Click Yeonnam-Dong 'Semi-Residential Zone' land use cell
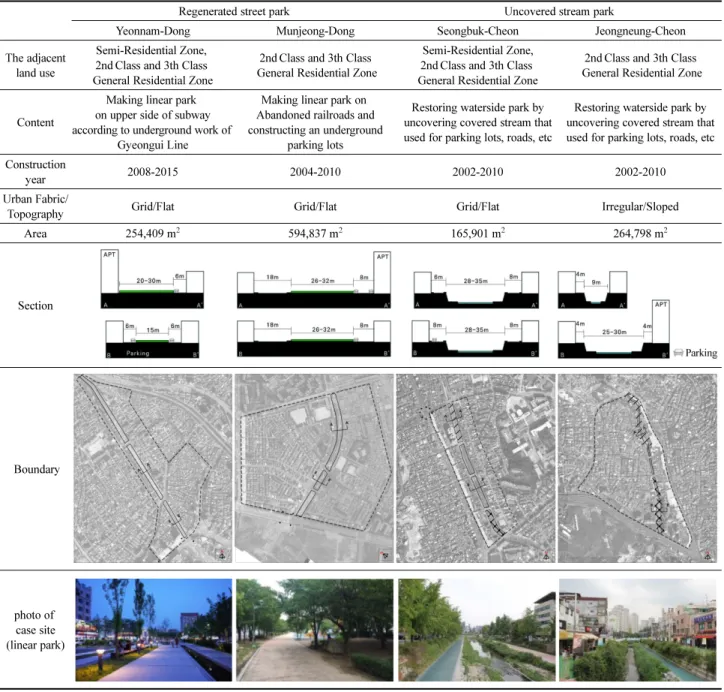This screenshot has height=692, width=724. coord(153,65)
